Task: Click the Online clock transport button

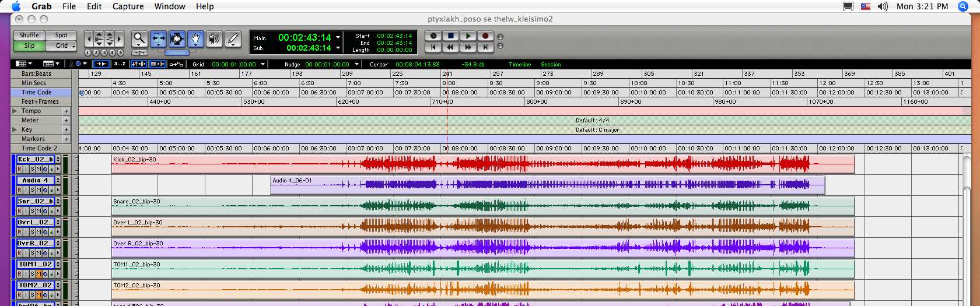Action: (433, 36)
